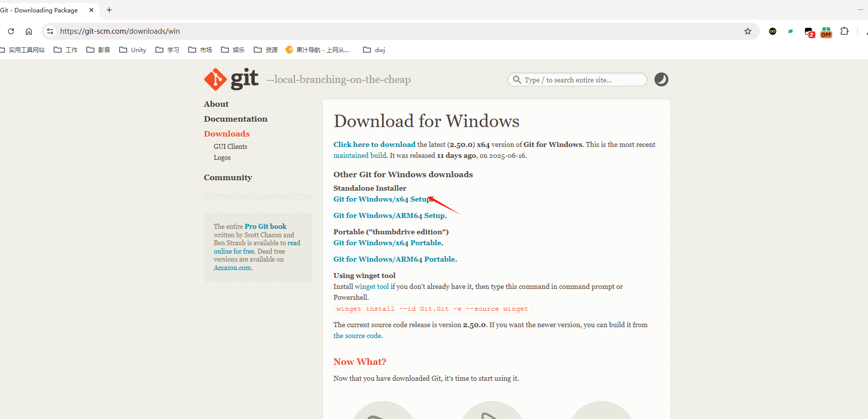Screen dimensions: 868x419
Task: Download Git for Windows/ARM64 Setup
Action: pos(389,215)
